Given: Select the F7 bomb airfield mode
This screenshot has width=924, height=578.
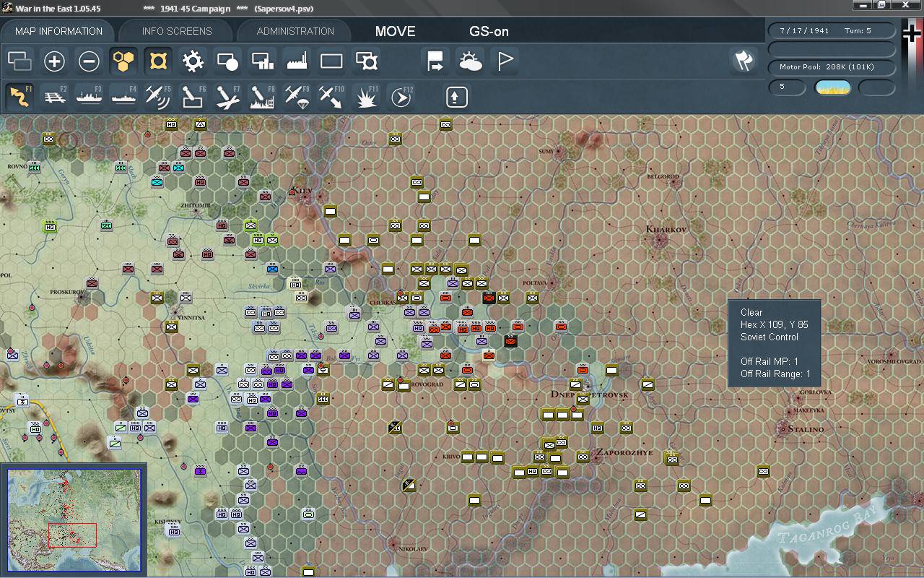Looking at the screenshot, I should point(227,96).
